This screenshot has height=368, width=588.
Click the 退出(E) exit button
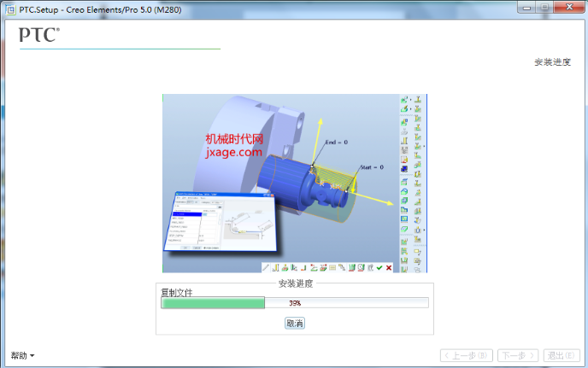pyautogui.click(x=562, y=355)
